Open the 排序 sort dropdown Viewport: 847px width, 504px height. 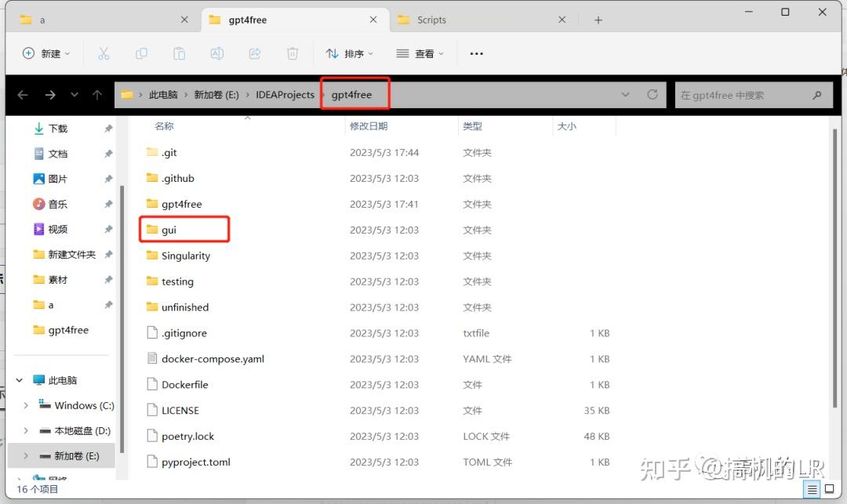coord(350,53)
